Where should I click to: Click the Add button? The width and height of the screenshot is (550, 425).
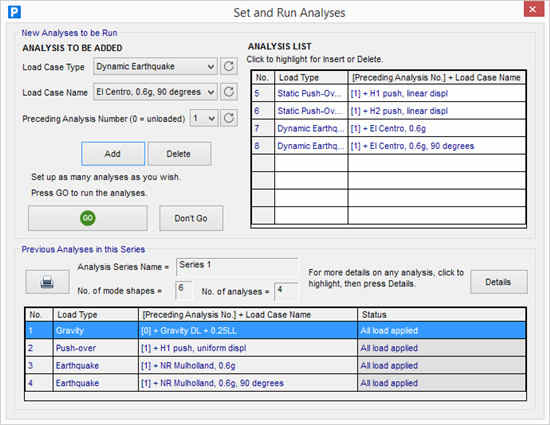tap(113, 154)
